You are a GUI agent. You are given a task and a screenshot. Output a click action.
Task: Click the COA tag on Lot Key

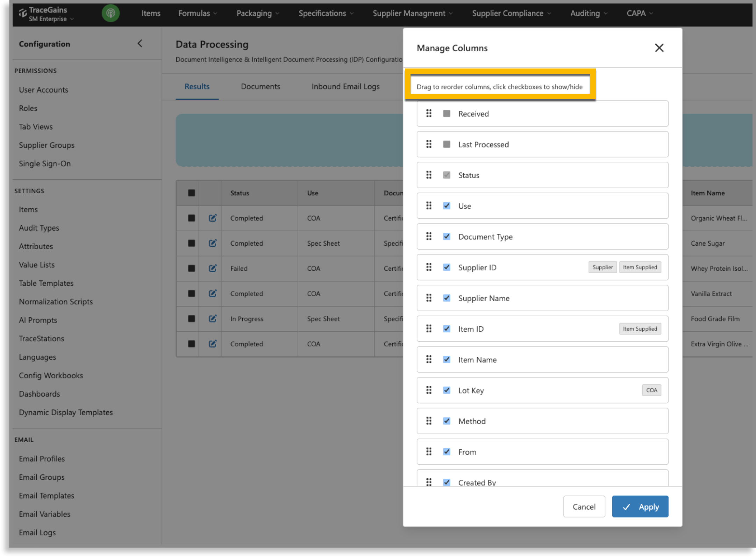coord(651,390)
